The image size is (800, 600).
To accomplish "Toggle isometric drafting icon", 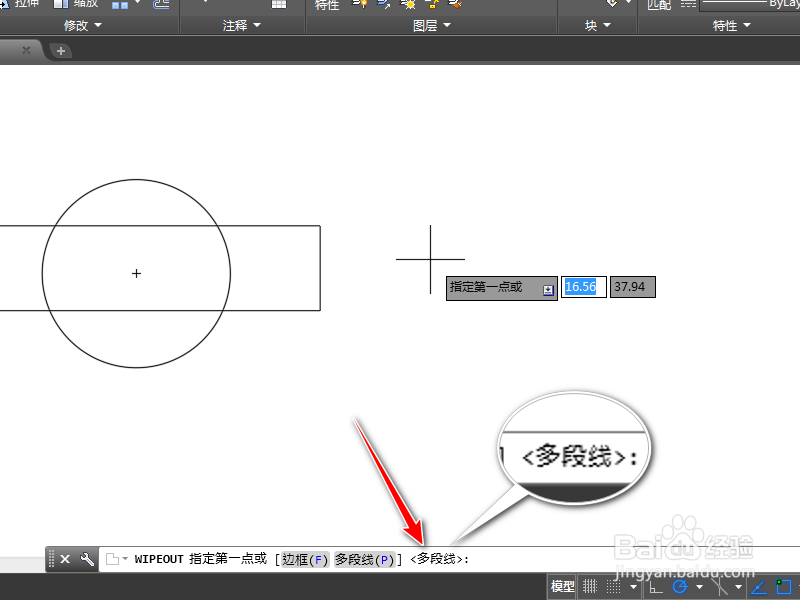I will pos(719,587).
